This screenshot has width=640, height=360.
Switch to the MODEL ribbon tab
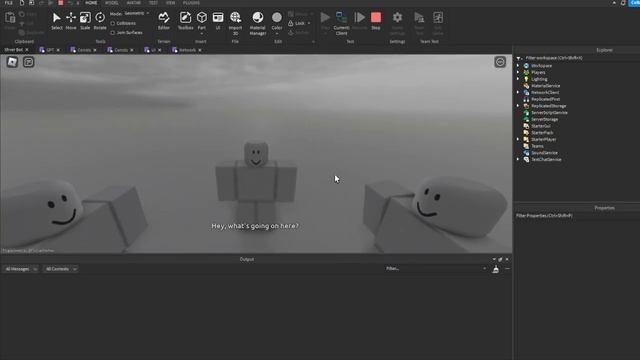(111, 3)
